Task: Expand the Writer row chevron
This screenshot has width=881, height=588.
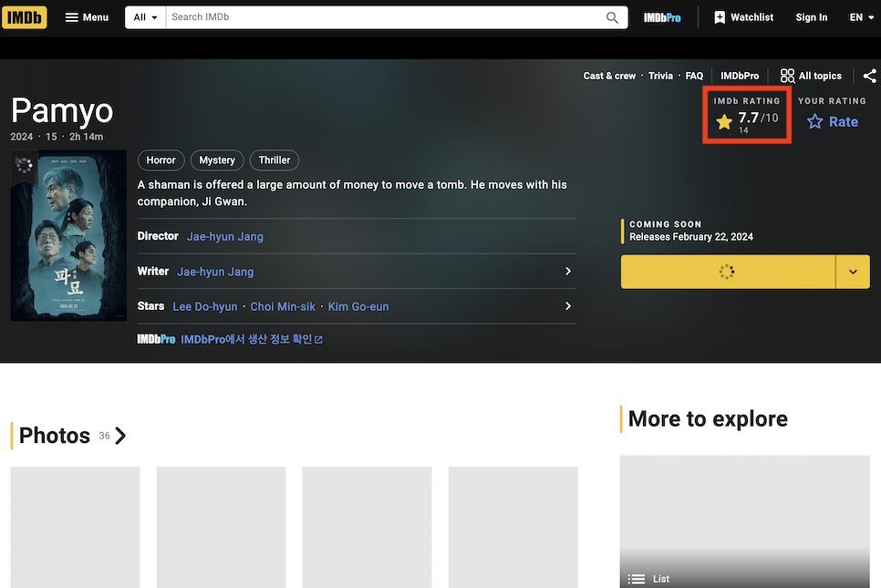Action: [x=568, y=272]
